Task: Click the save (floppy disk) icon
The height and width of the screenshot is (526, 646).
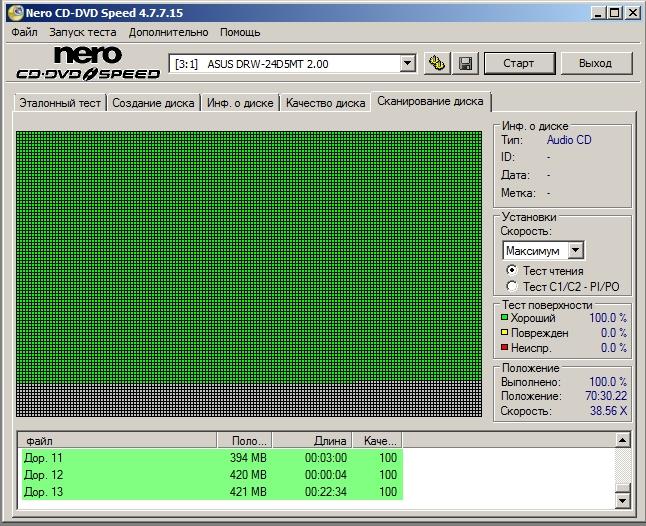Action: (x=465, y=63)
